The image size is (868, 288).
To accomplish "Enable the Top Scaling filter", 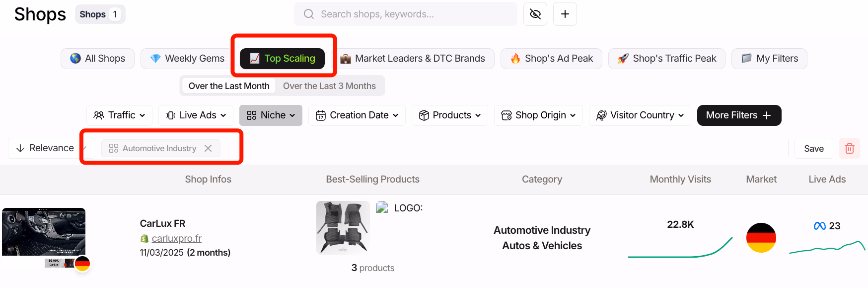I will click(x=282, y=58).
